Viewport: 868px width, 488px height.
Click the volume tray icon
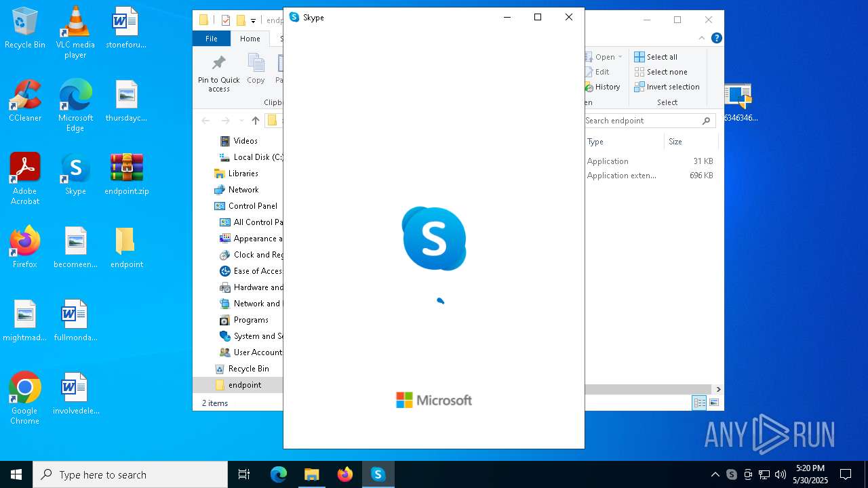pos(781,474)
